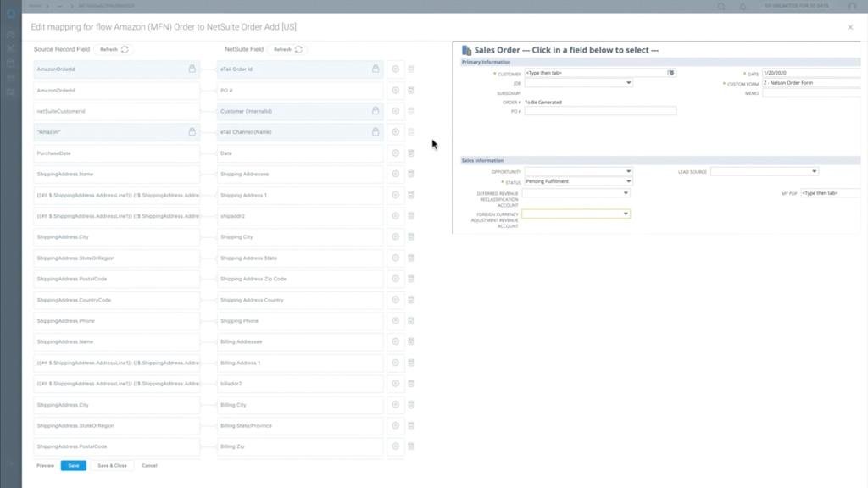The image size is (868, 488).
Task: Cancel the mapping edits
Action: 149,466
